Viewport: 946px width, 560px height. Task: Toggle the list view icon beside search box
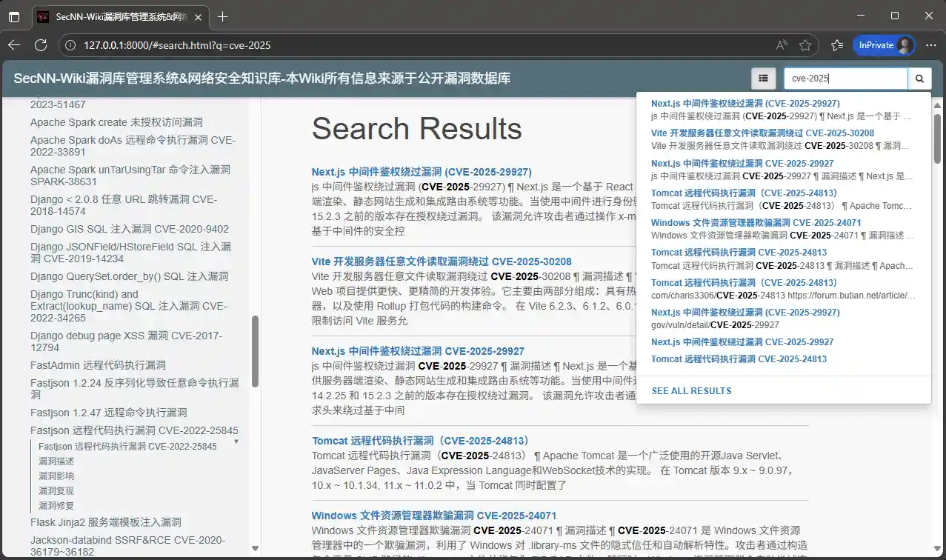tap(763, 79)
